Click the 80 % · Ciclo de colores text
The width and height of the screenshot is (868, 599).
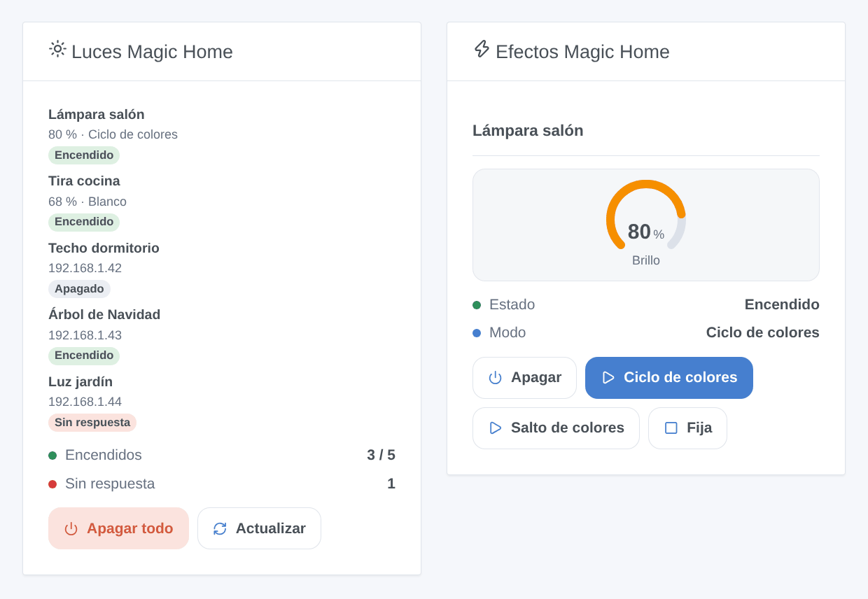(113, 134)
